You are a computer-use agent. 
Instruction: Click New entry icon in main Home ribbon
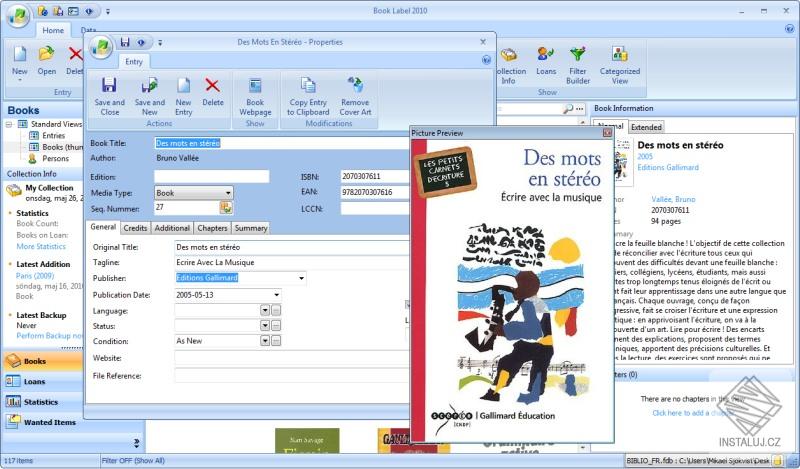(x=20, y=54)
